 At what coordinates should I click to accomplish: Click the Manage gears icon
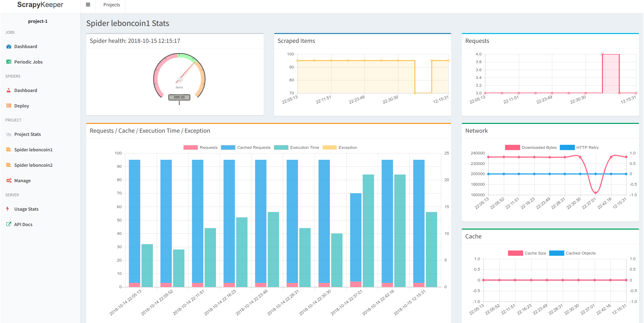(x=9, y=180)
